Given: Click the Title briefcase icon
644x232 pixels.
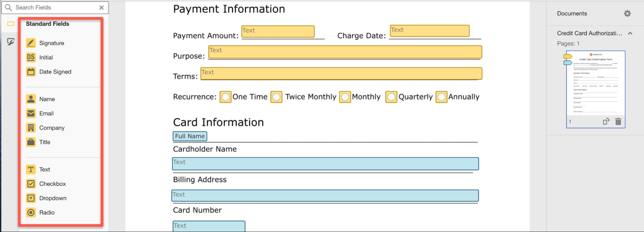Looking at the screenshot, I should coord(31,142).
